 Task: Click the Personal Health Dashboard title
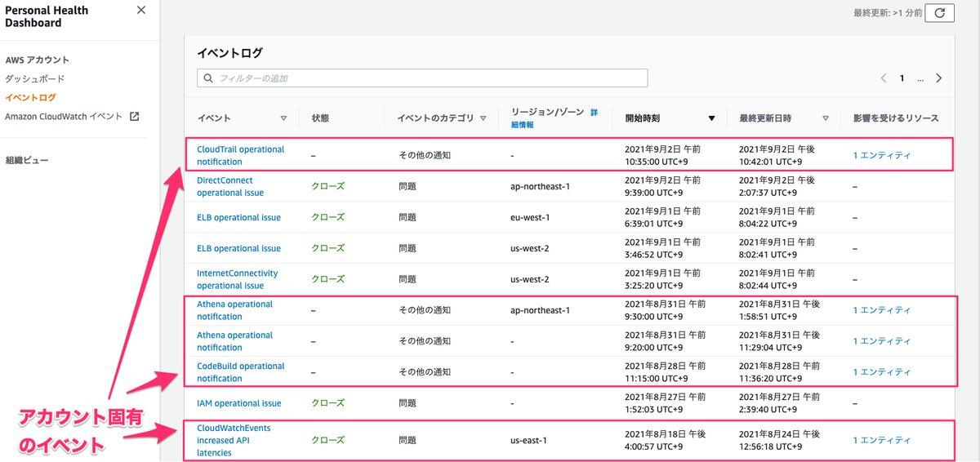click(x=47, y=16)
